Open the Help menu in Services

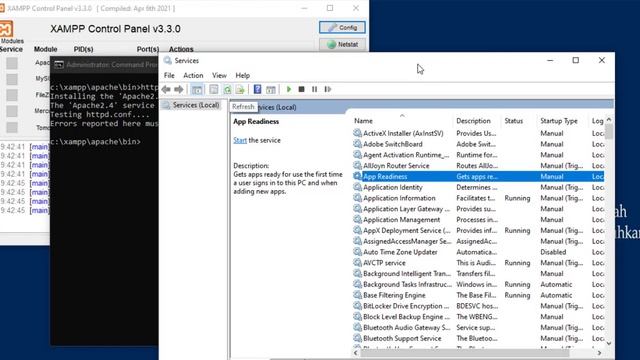click(242, 76)
